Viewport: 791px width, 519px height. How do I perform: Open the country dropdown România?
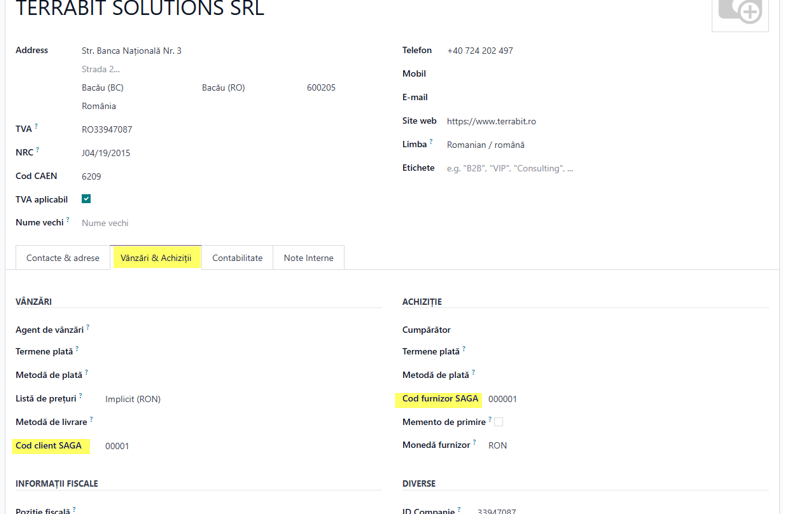coord(99,106)
